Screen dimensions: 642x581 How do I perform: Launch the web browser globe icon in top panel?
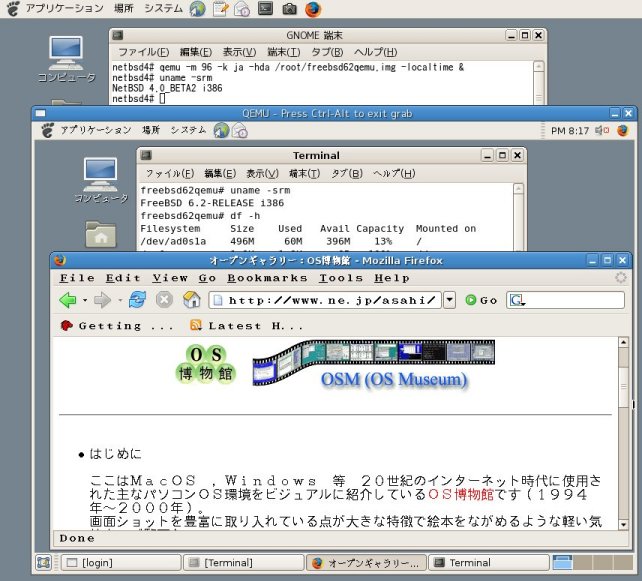[x=198, y=9]
